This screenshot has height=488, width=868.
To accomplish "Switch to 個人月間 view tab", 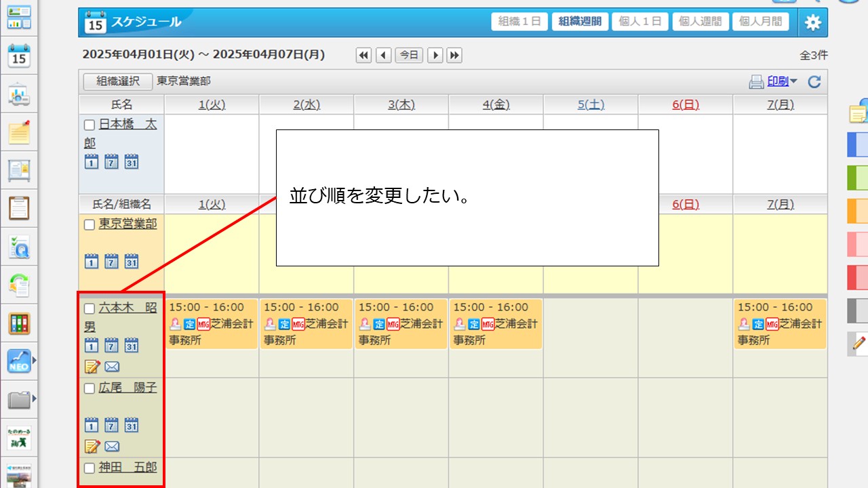I will click(x=759, y=22).
